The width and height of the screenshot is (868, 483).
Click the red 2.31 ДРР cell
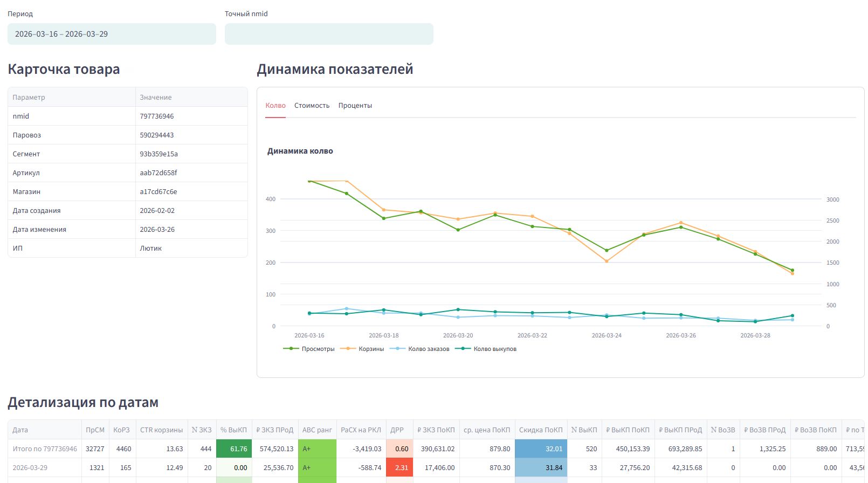click(399, 467)
